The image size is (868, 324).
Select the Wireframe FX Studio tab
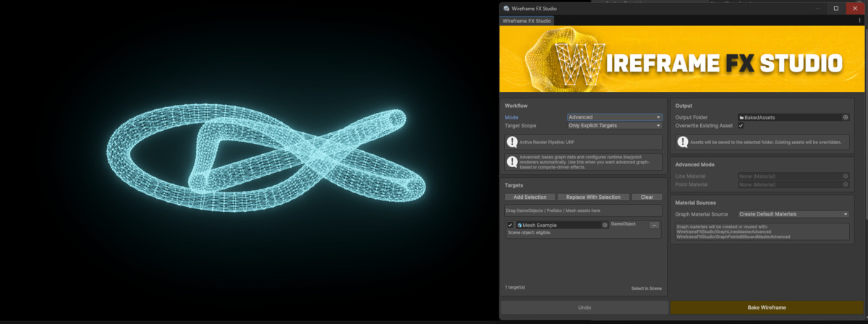coord(527,20)
